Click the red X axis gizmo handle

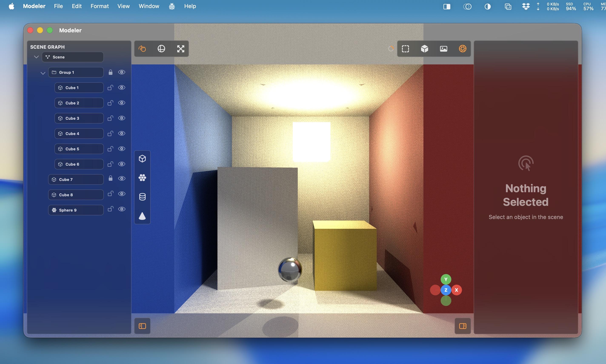tap(457, 290)
